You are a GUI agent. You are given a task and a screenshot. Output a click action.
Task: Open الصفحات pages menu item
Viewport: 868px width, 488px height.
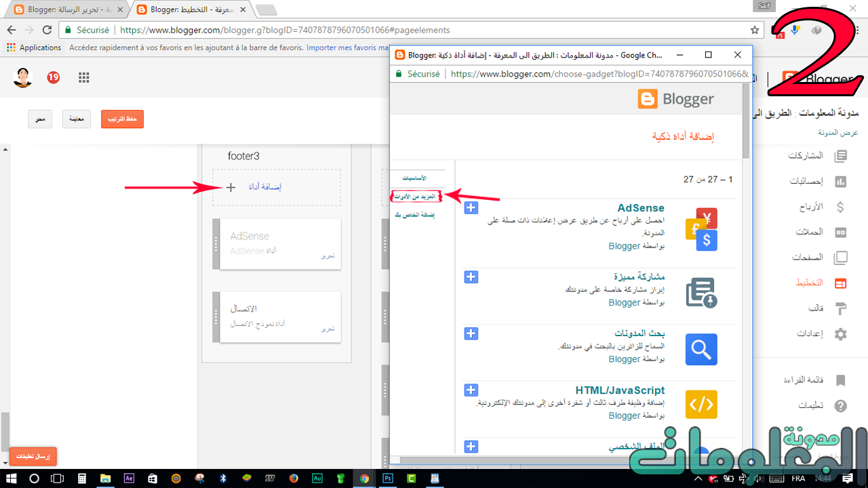point(807,258)
